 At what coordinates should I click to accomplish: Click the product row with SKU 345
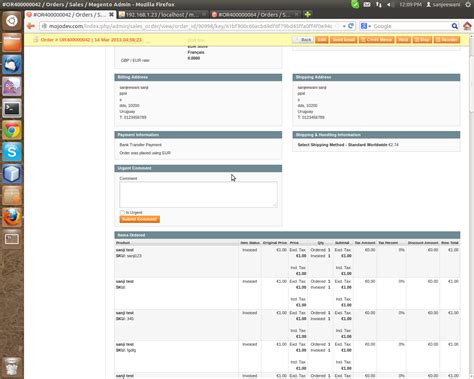(287, 325)
